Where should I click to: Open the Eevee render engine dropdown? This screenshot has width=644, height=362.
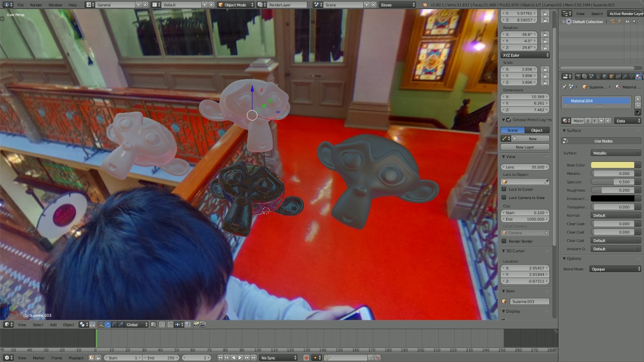point(398,5)
